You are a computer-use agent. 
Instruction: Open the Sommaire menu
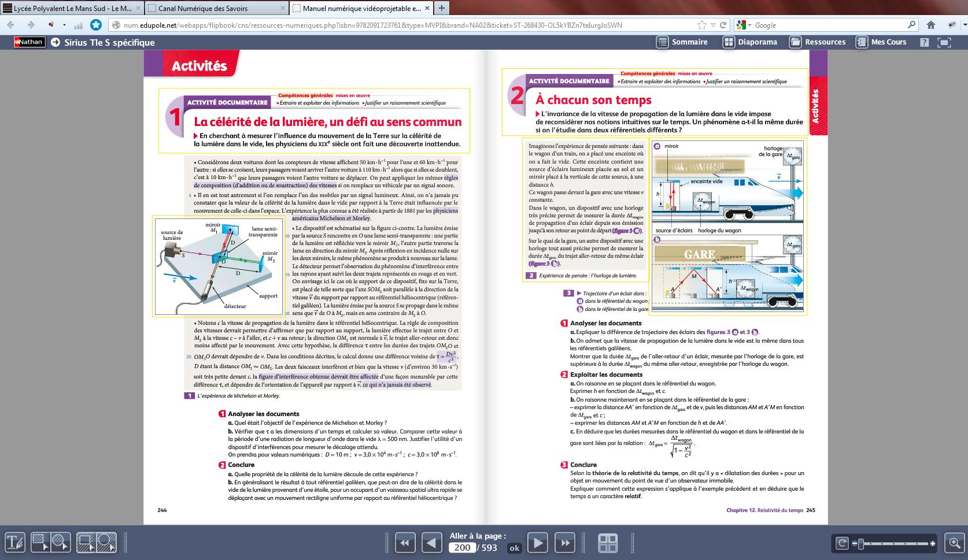coord(682,42)
